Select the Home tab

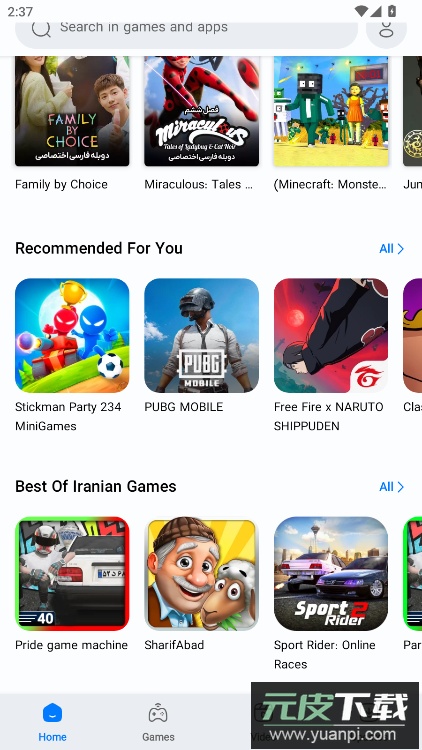pyautogui.click(x=53, y=722)
